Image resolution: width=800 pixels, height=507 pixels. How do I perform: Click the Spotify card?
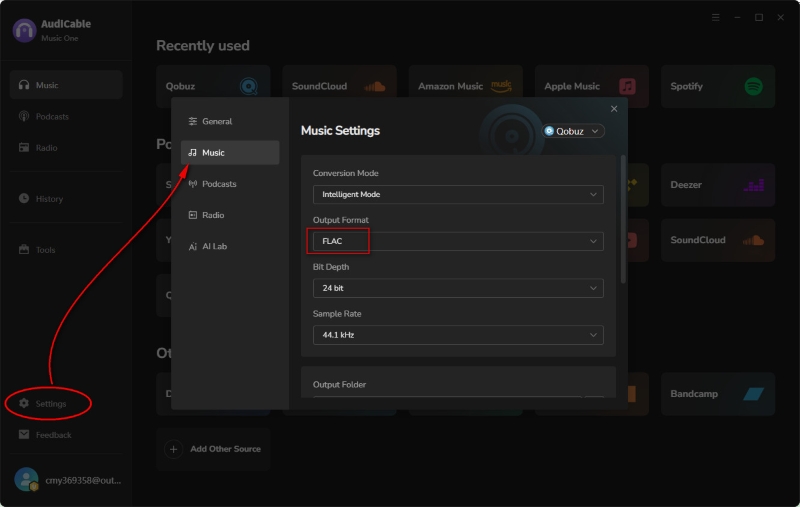pos(718,86)
